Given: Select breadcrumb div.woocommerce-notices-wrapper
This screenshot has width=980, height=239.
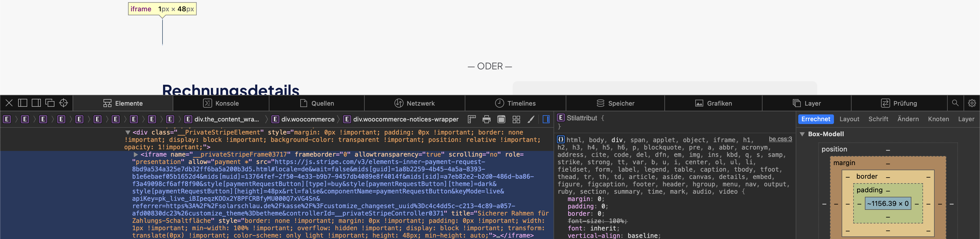Looking at the screenshot, I should [401, 119].
